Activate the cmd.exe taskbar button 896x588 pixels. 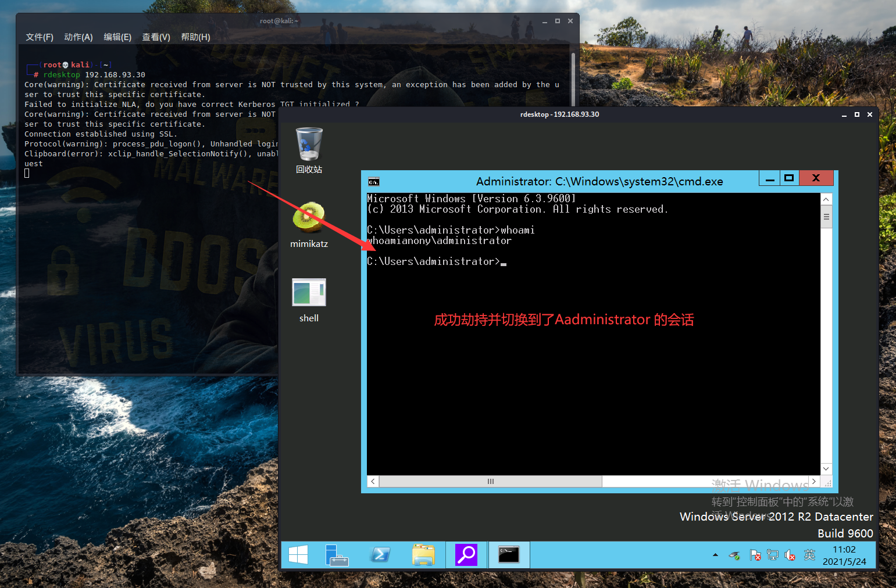(x=509, y=555)
